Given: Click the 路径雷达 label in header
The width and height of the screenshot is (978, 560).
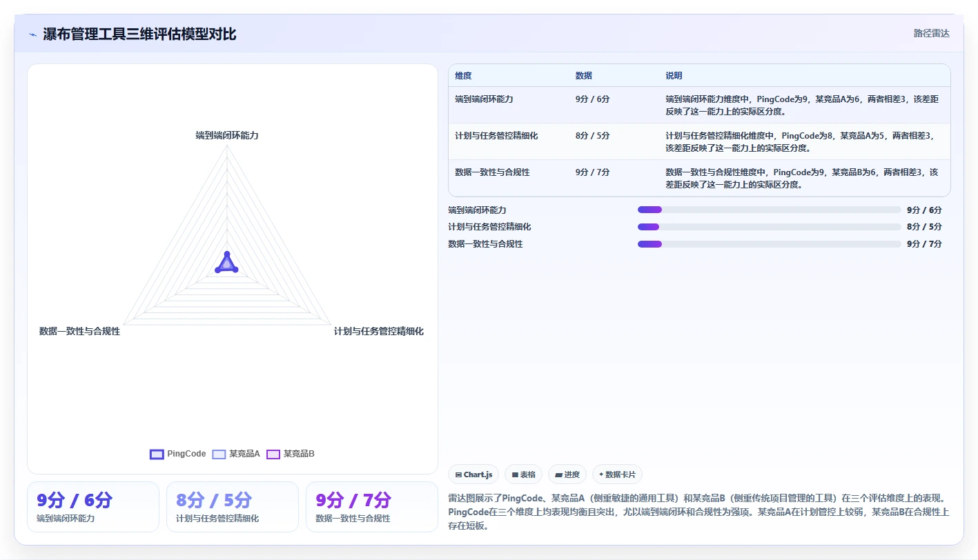Looking at the screenshot, I should point(931,33).
